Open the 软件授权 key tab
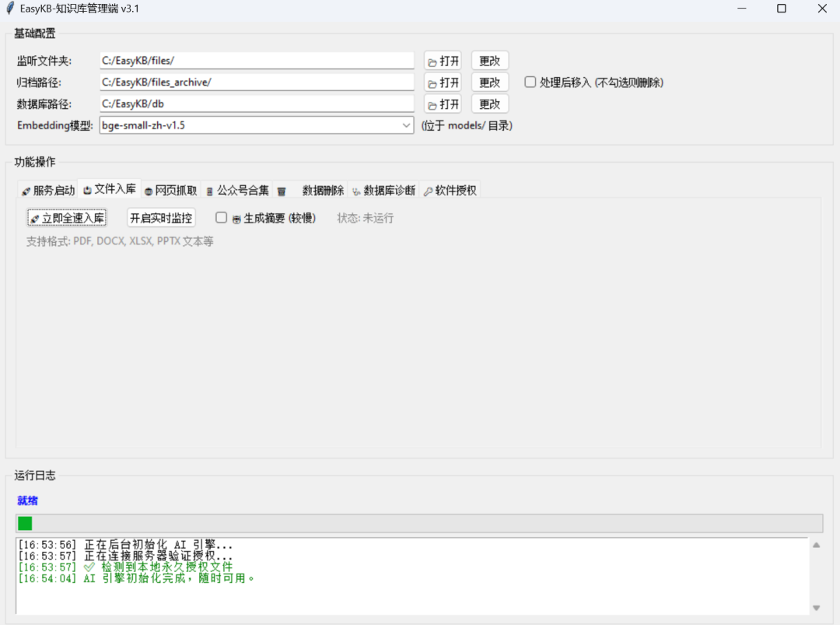Image resolution: width=840 pixels, height=625 pixels. click(x=450, y=191)
